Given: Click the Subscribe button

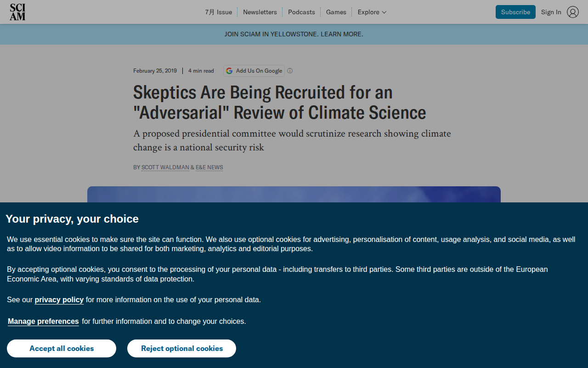Looking at the screenshot, I should 515,12.
